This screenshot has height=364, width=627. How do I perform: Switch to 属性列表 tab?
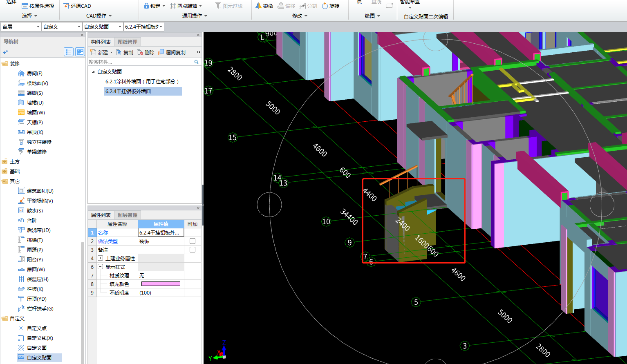[x=101, y=215]
